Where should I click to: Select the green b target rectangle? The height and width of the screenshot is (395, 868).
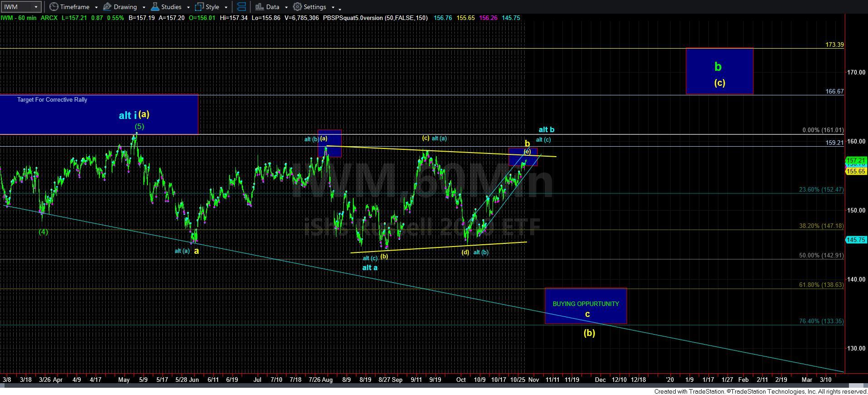pos(720,71)
